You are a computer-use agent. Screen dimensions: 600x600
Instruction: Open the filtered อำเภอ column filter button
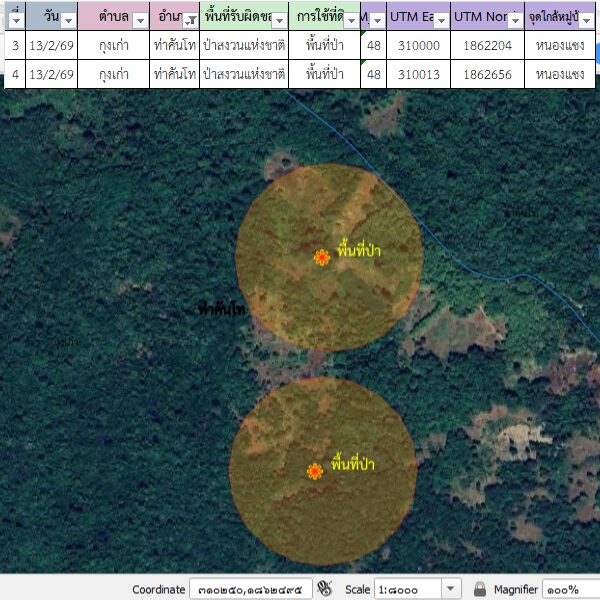click(x=189, y=20)
